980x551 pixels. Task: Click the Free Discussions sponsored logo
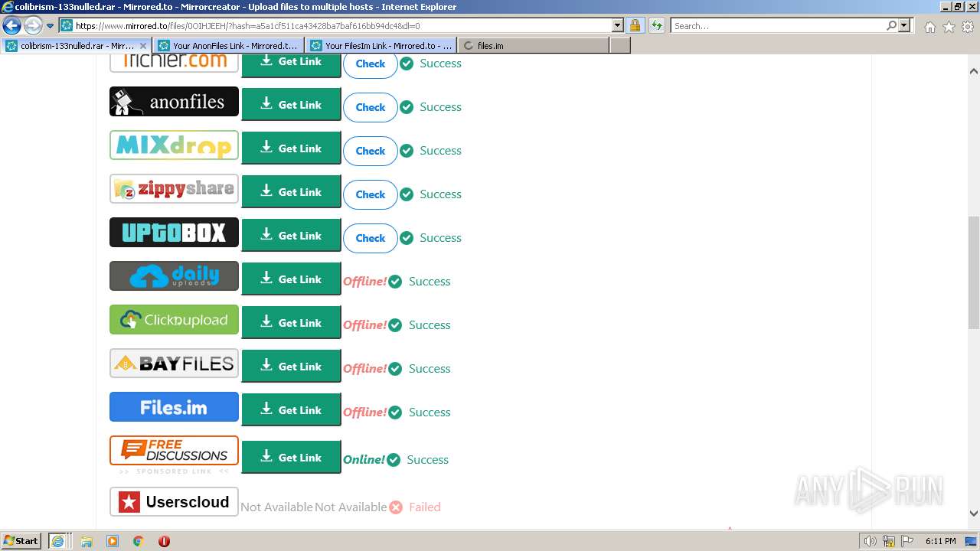pos(174,451)
